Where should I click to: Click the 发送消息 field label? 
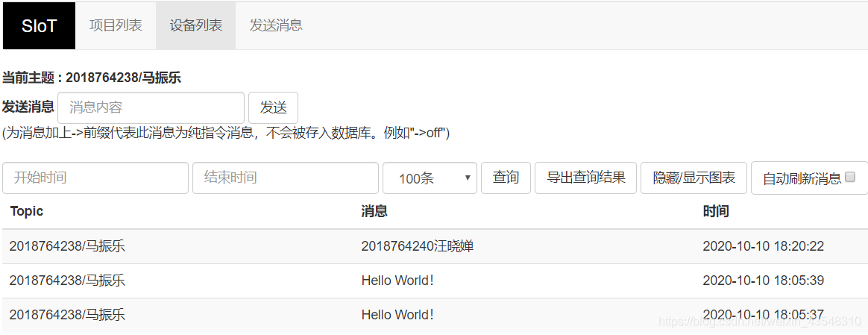coord(28,107)
